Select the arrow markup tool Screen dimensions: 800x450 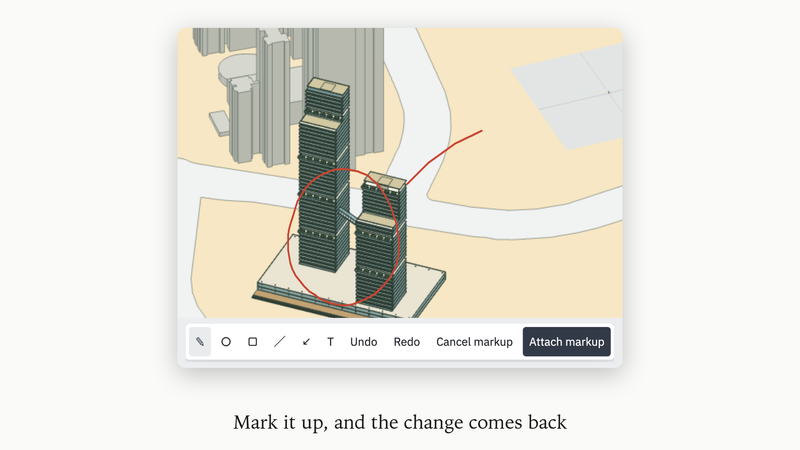pos(306,342)
